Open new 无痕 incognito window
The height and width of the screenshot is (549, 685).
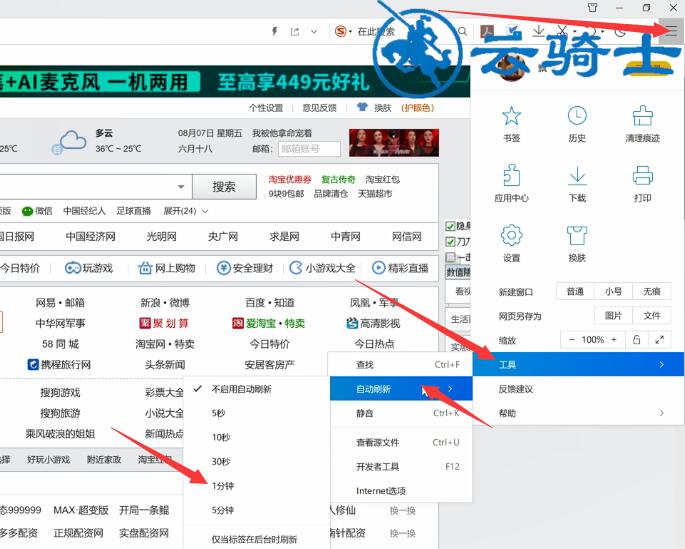(x=651, y=291)
